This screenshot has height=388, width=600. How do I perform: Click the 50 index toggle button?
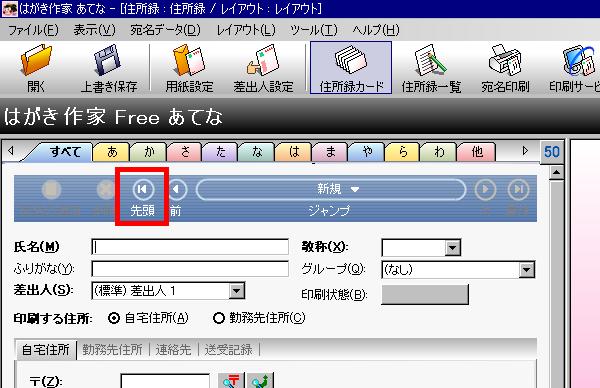pos(552,152)
